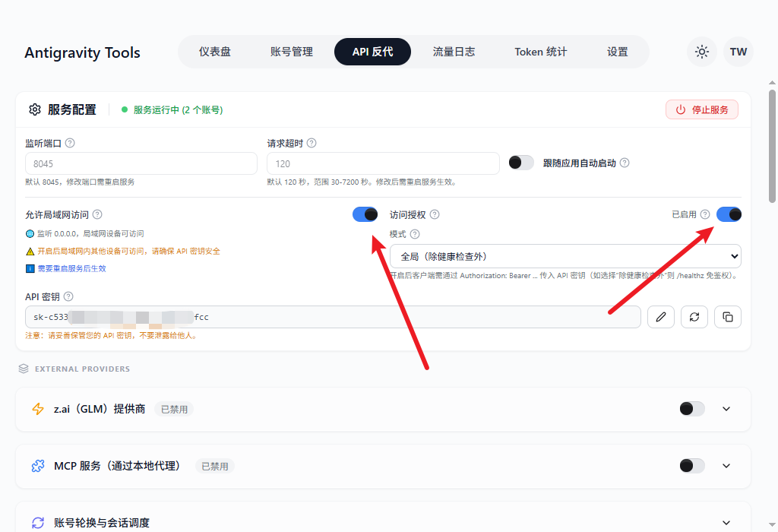Click the 请求超时 120 input field
The image size is (778, 532).
pyautogui.click(x=383, y=163)
